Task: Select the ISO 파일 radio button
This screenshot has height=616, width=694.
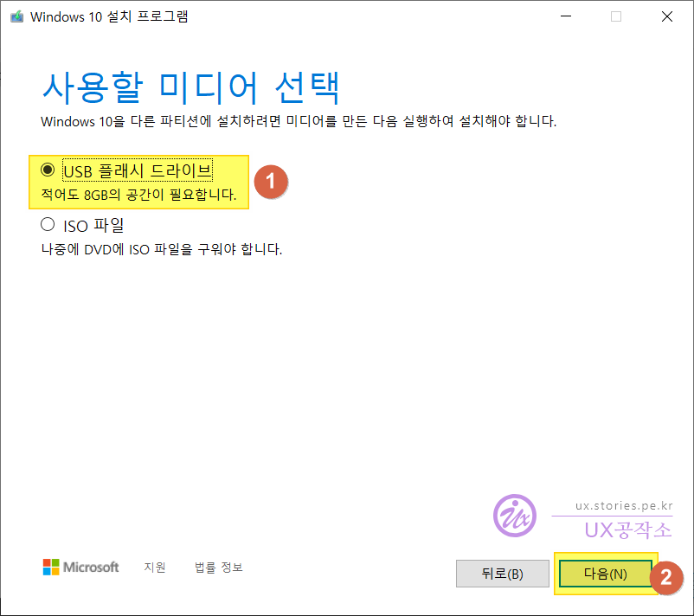Action: pos(48,225)
